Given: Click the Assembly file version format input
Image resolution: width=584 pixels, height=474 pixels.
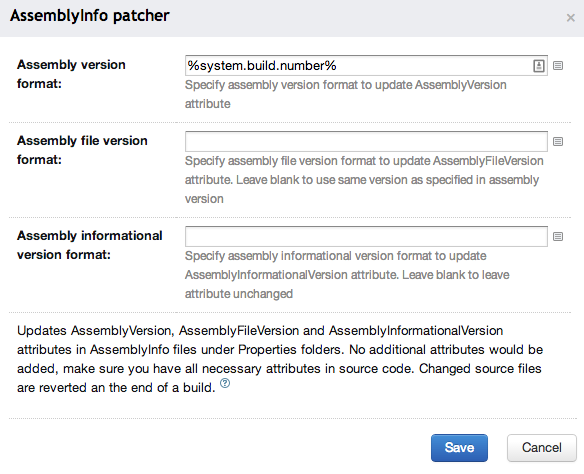Looking at the screenshot, I should [x=366, y=141].
